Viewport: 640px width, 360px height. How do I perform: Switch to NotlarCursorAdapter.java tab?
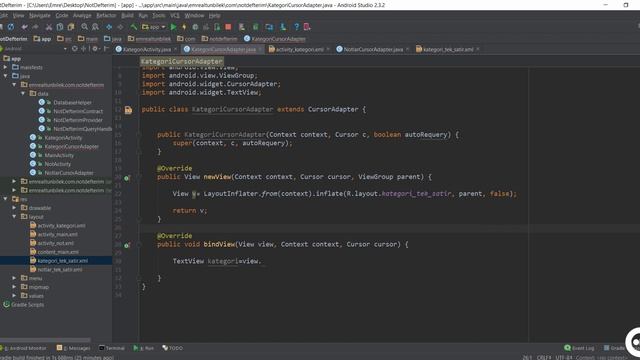click(x=373, y=49)
